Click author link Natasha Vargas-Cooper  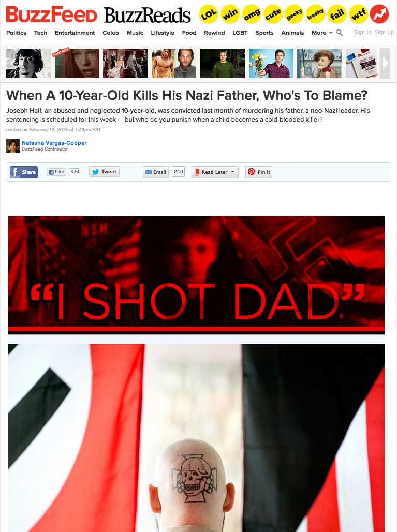(x=54, y=143)
